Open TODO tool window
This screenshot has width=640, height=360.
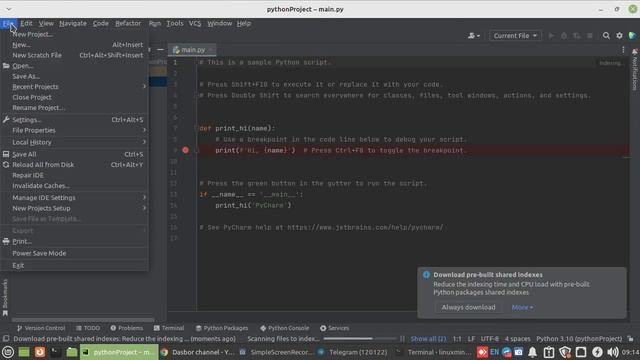(x=88, y=328)
